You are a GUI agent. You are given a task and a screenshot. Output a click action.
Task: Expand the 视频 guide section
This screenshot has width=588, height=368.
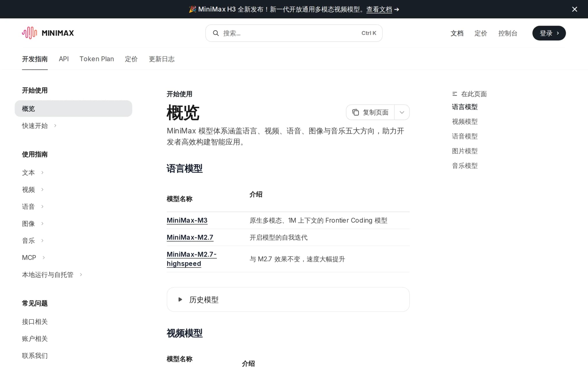[42, 189]
